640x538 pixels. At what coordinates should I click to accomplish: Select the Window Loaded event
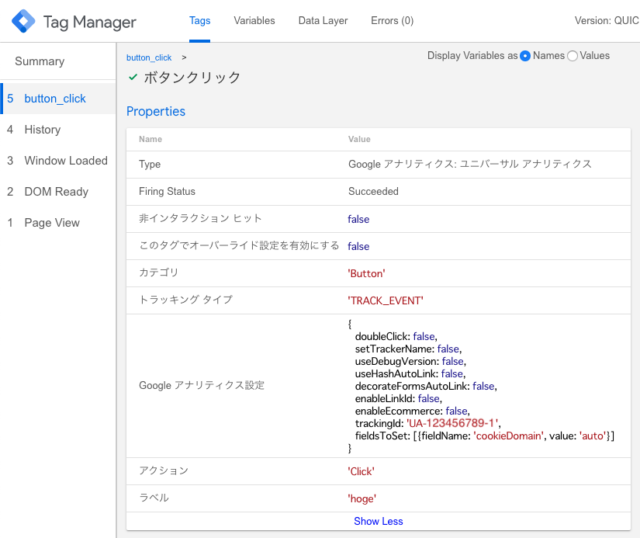click(x=58, y=161)
